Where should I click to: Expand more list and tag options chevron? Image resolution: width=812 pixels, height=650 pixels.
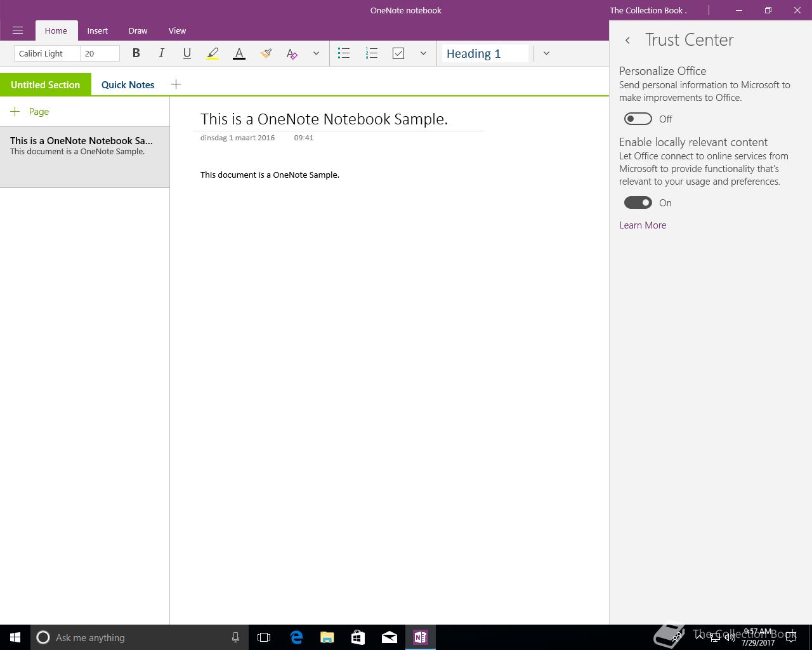pyautogui.click(x=423, y=53)
